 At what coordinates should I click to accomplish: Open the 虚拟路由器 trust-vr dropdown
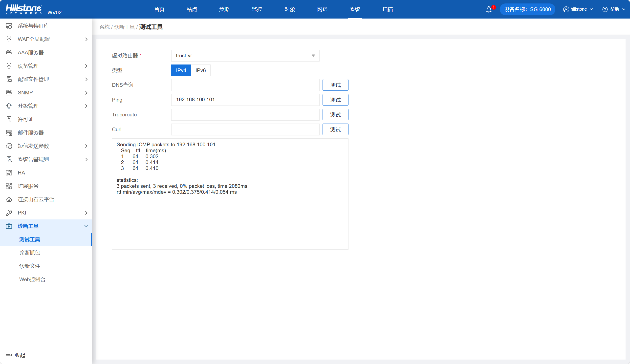245,56
